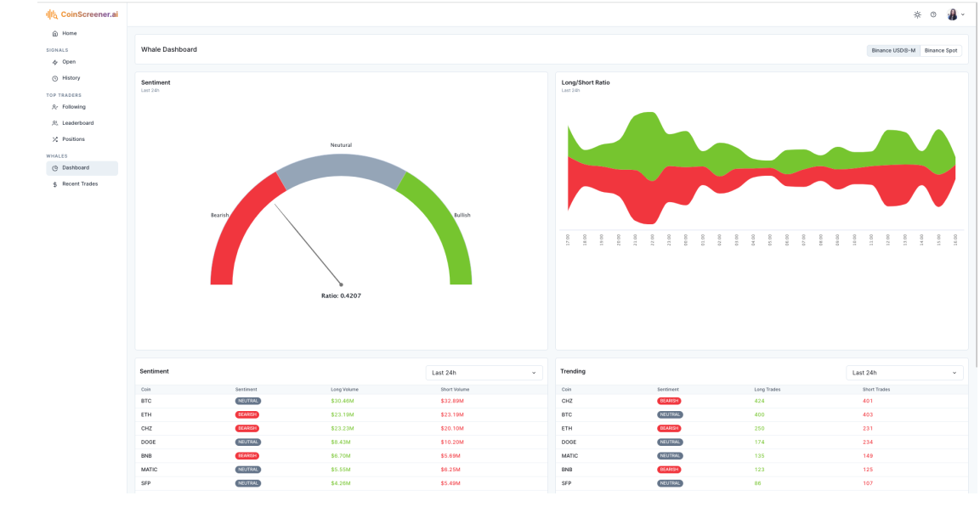The image size is (980, 507).
Task: Click the "424" long trades value
Action: 759,401
